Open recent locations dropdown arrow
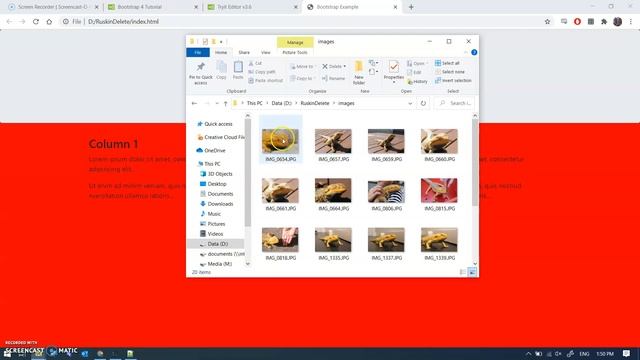The height and width of the screenshot is (360, 640). tap(217, 103)
